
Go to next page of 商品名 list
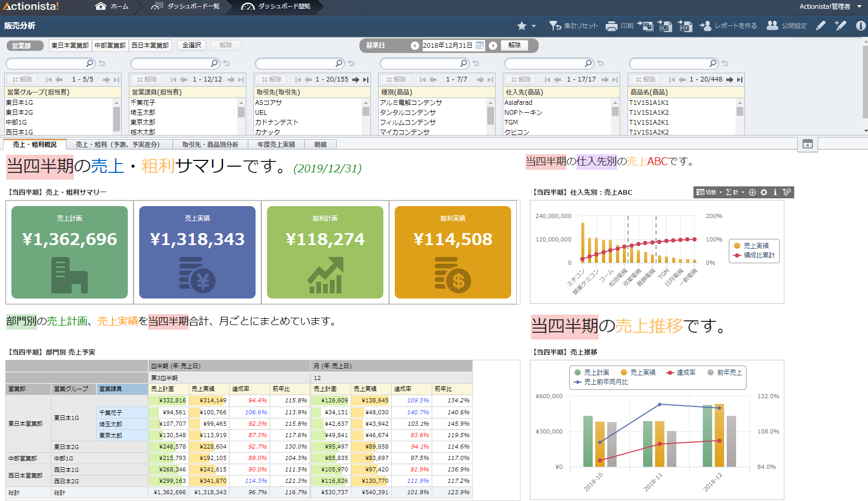pyautogui.click(x=730, y=79)
